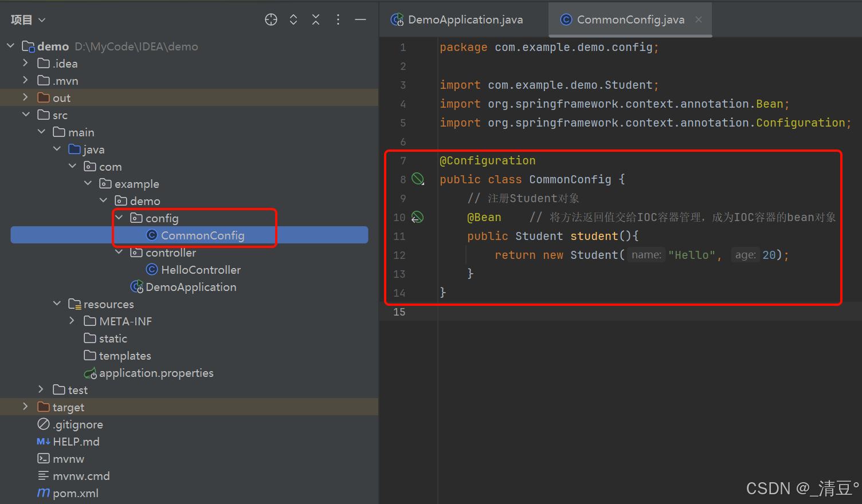The height and width of the screenshot is (504, 862).
Task: Collapse the com package
Action: [72, 166]
